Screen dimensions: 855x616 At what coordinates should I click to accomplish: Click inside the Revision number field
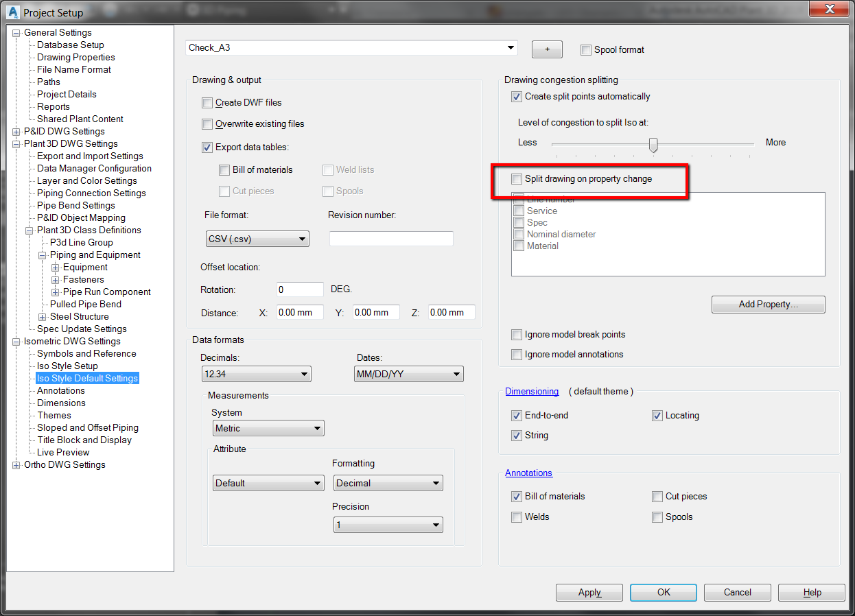click(x=391, y=239)
